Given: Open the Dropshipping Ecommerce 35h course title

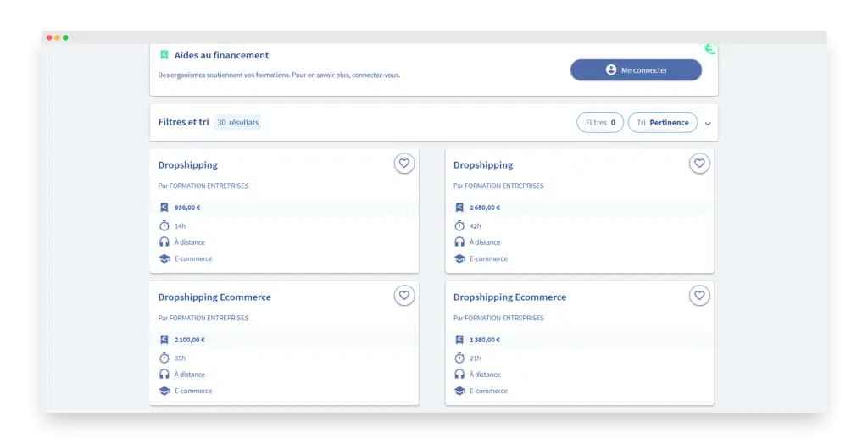Looking at the screenshot, I should (214, 297).
